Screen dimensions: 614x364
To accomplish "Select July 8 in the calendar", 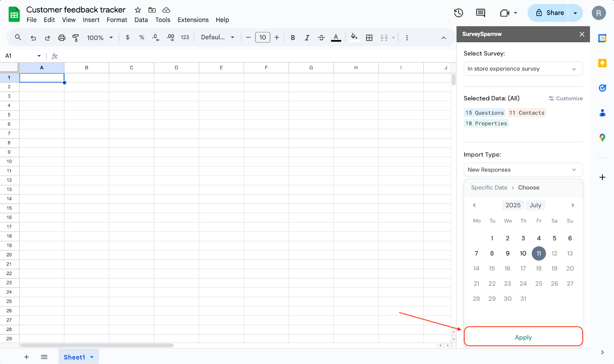I will click(492, 254).
